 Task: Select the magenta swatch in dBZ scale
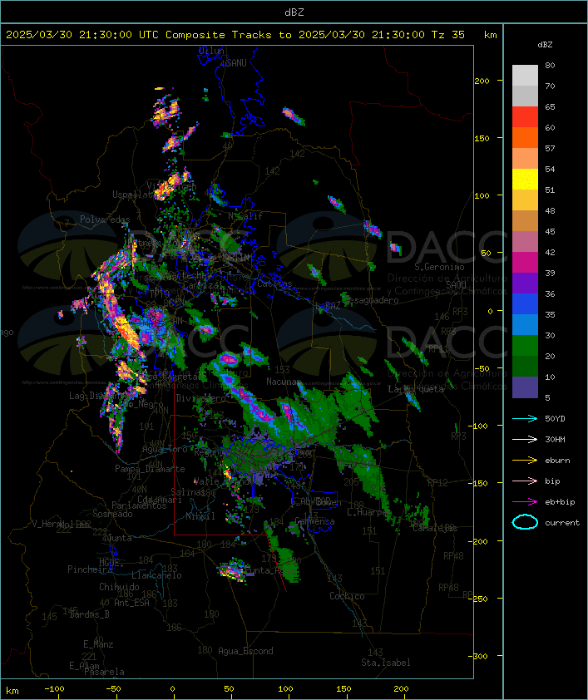[525, 262]
